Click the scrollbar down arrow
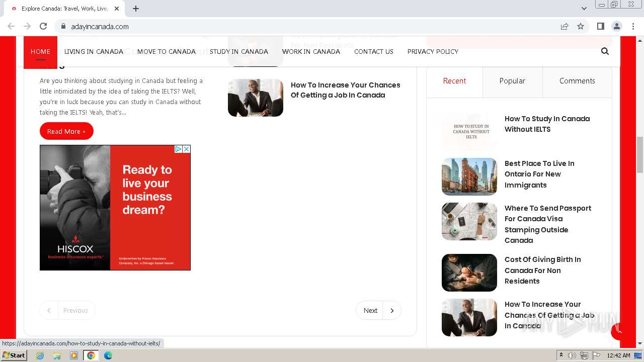Viewport: 644px width, 362px height. click(640, 343)
